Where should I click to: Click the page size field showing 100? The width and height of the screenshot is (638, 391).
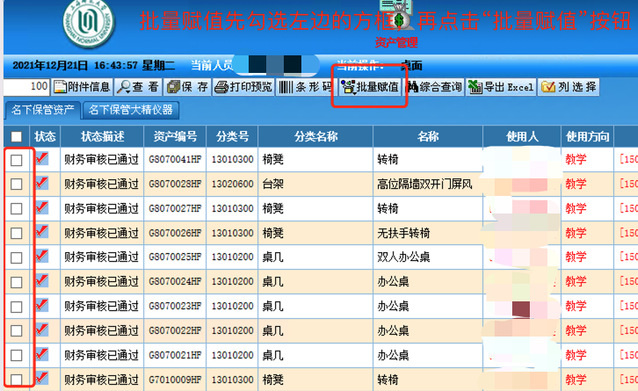coord(26,87)
